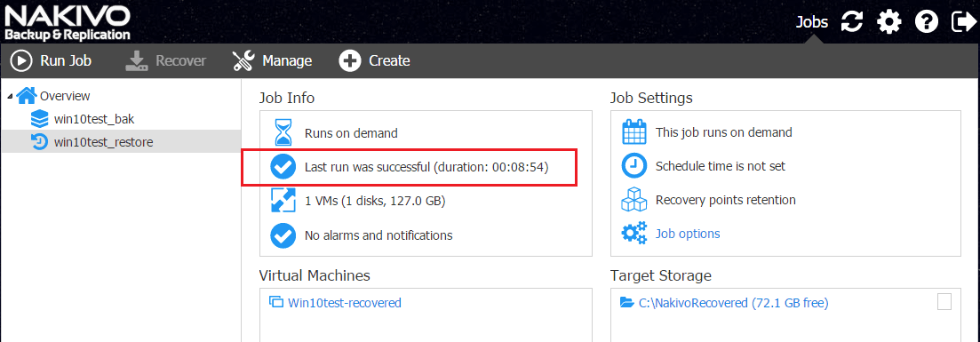
Task: Select win10test_bak job in tree
Action: (x=94, y=119)
